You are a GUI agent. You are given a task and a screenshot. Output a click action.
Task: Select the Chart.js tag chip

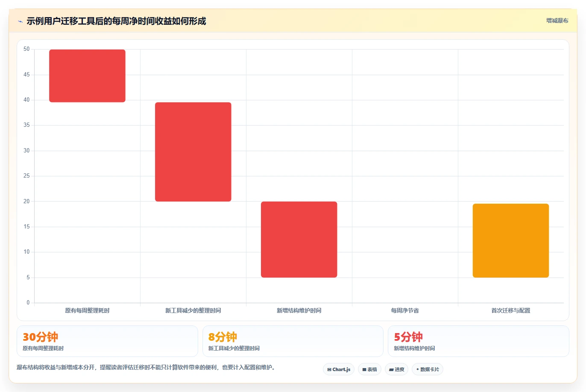pos(339,369)
